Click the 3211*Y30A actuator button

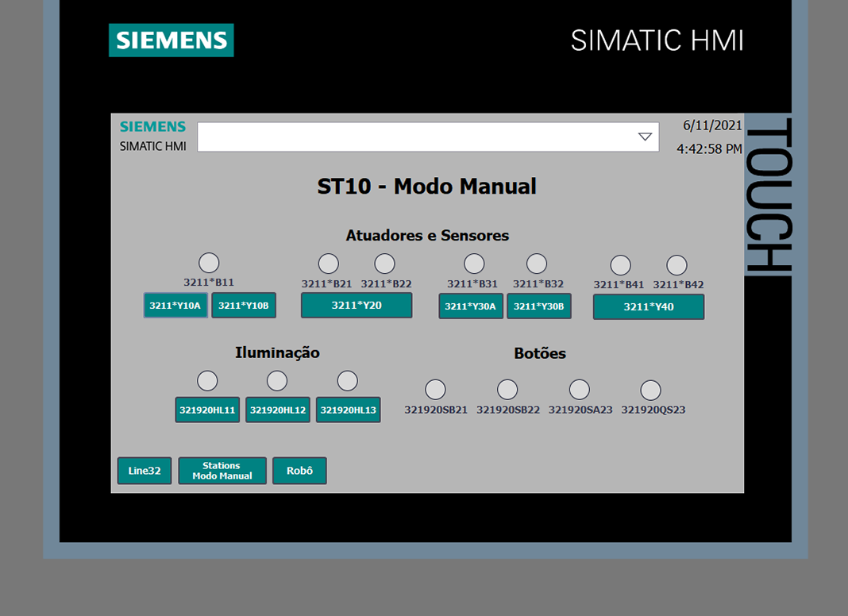pyautogui.click(x=471, y=306)
